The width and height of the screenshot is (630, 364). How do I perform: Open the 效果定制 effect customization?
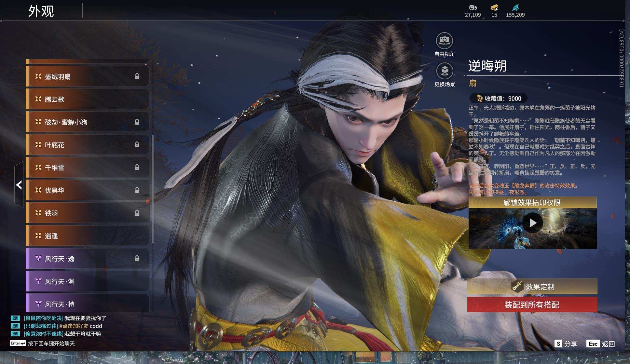pos(532,286)
